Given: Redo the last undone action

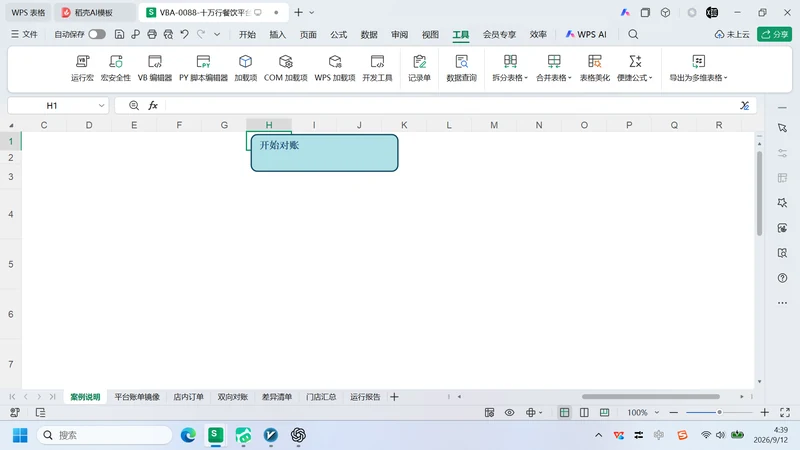Looking at the screenshot, I should [201, 34].
